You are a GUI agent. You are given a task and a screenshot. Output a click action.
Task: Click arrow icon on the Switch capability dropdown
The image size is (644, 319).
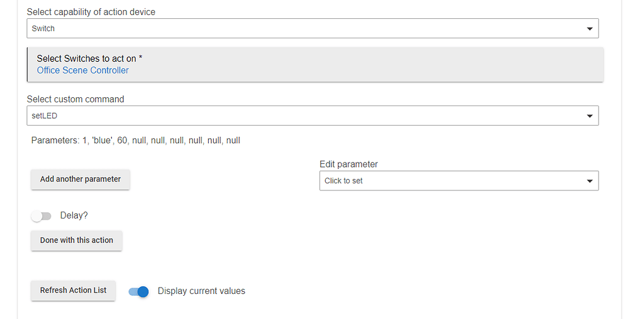pyautogui.click(x=589, y=29)
